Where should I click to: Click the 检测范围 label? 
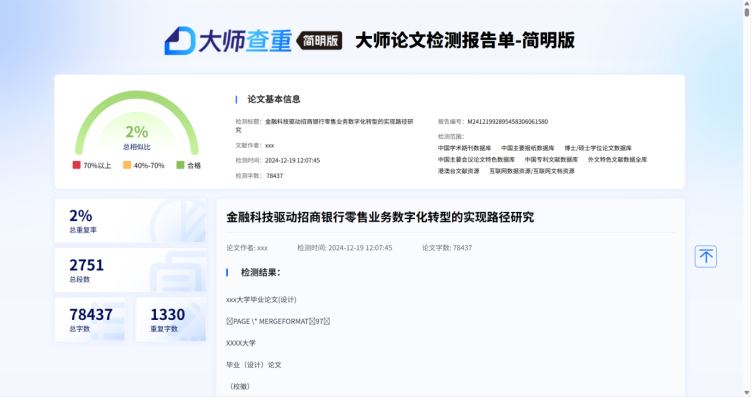click(x=451, y=137)
